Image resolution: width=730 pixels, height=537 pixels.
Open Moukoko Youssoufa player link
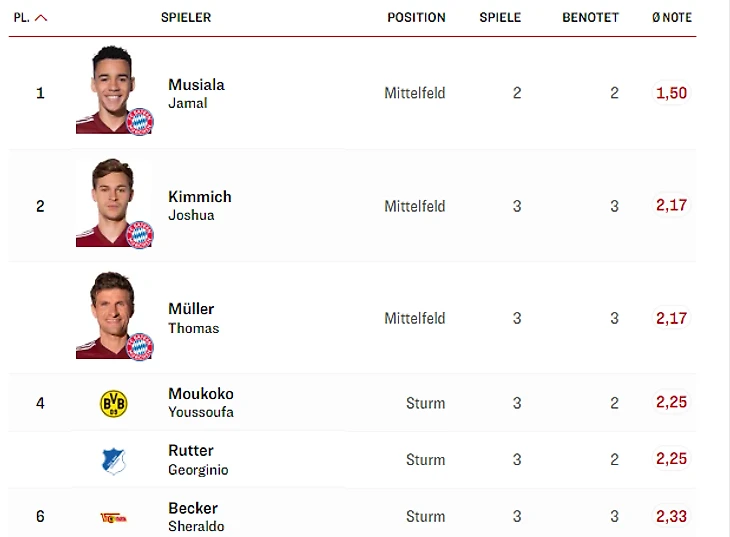[200, 402]
